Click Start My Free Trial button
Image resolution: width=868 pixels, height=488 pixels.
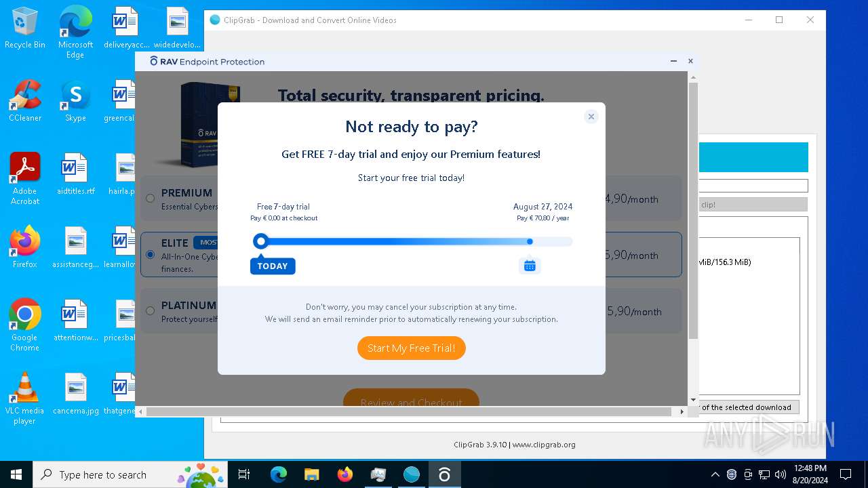click(411, 348)
